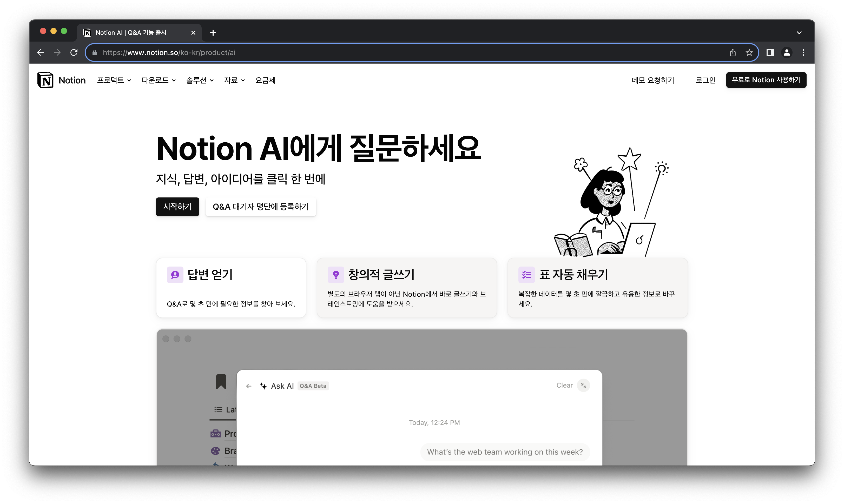This screenshot has height=504, width=844.
Task: Open the browser share icon
Action: (733, 52)
